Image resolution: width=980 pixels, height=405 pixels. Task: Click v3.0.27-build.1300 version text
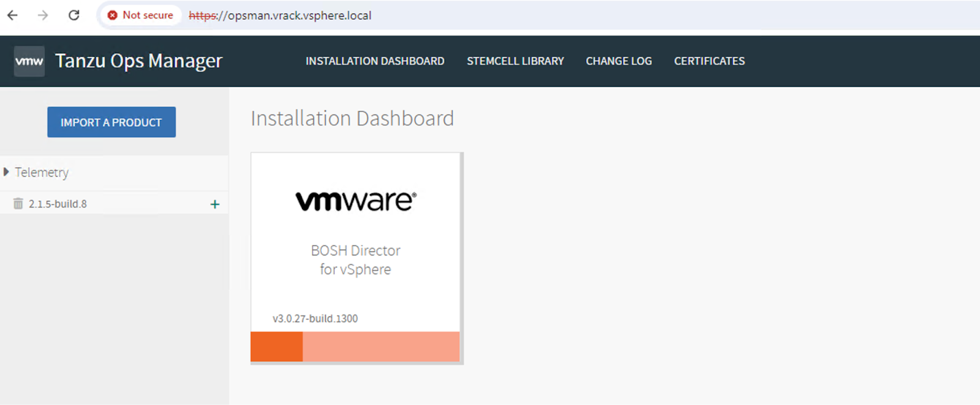click(x=315, y=319)
